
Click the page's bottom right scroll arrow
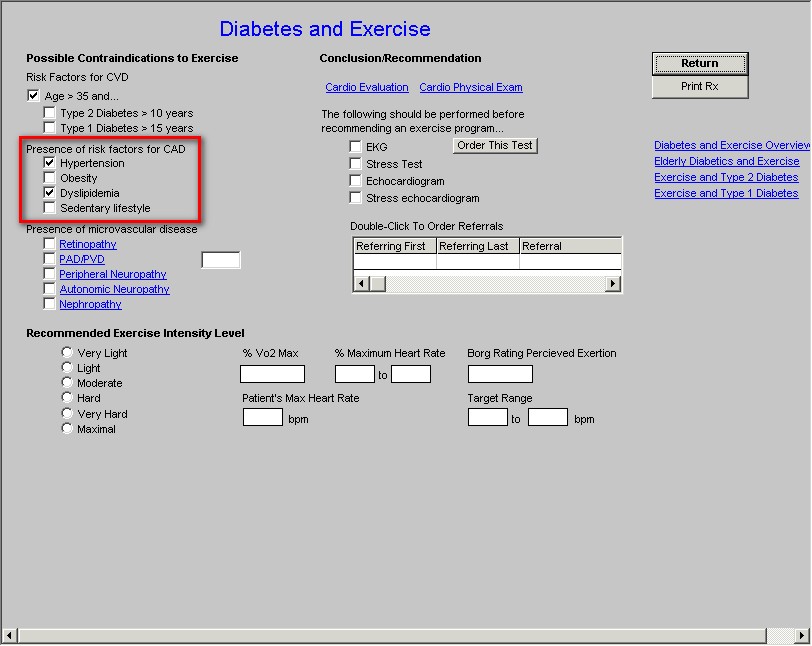point(802,636)
